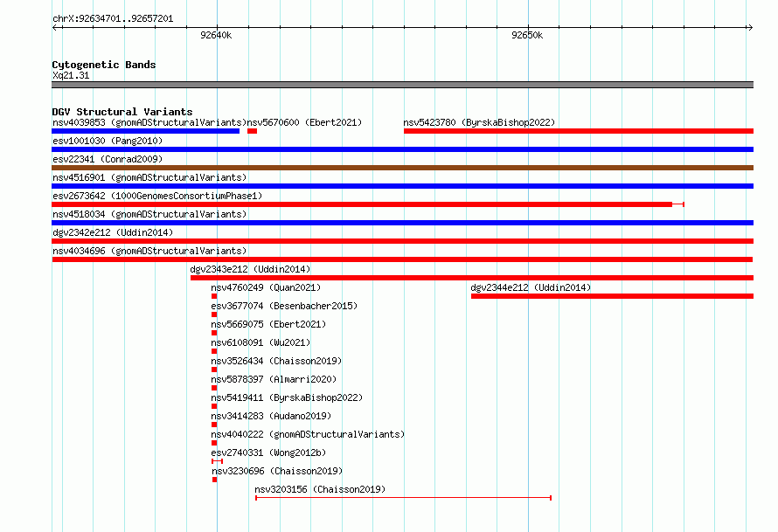Click the esv2740331 Wong2012b label
This screenshot has height=532, width=778.
[x=268, y=453]
